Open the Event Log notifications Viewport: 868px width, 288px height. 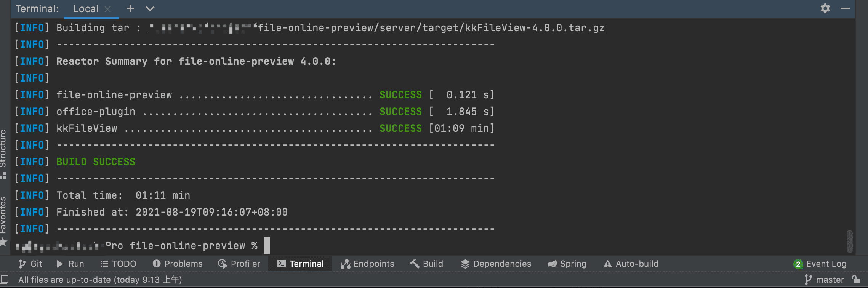pyautogui.click(x=820, y=264)
